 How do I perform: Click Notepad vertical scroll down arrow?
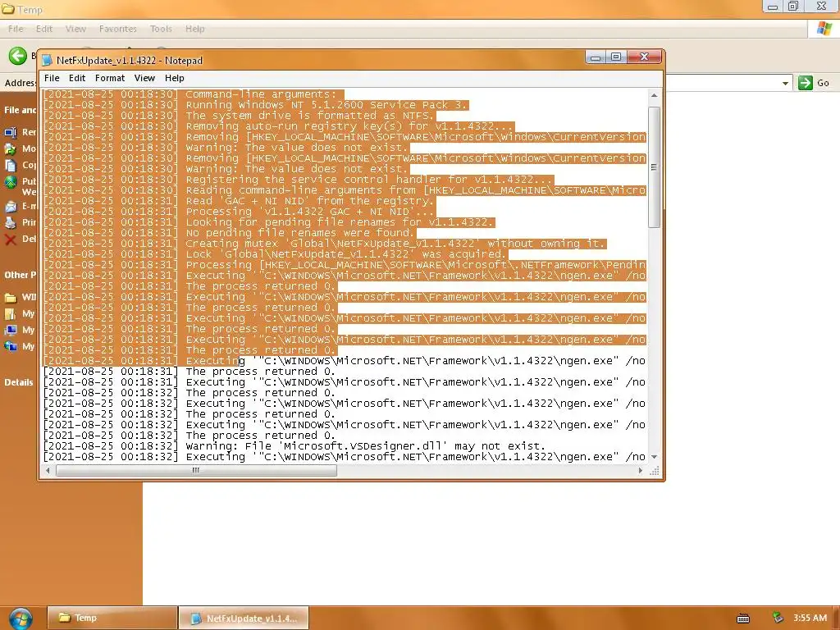(x=654, y=457)
